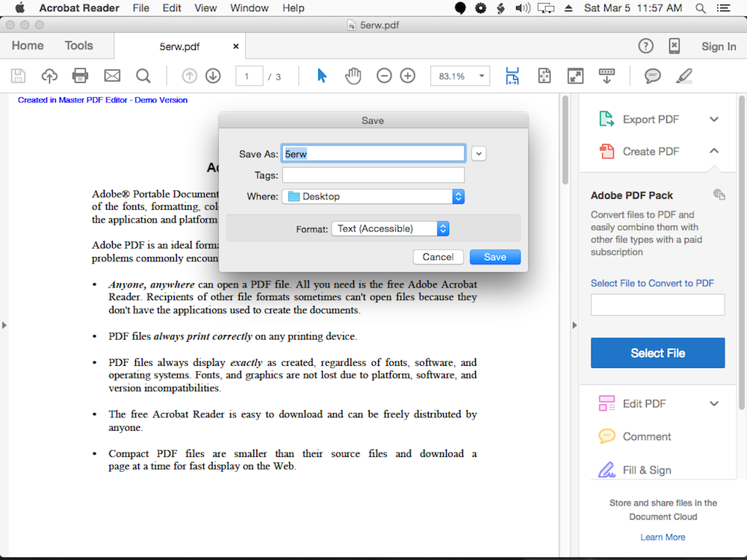Print the document using printer icon

80,75
